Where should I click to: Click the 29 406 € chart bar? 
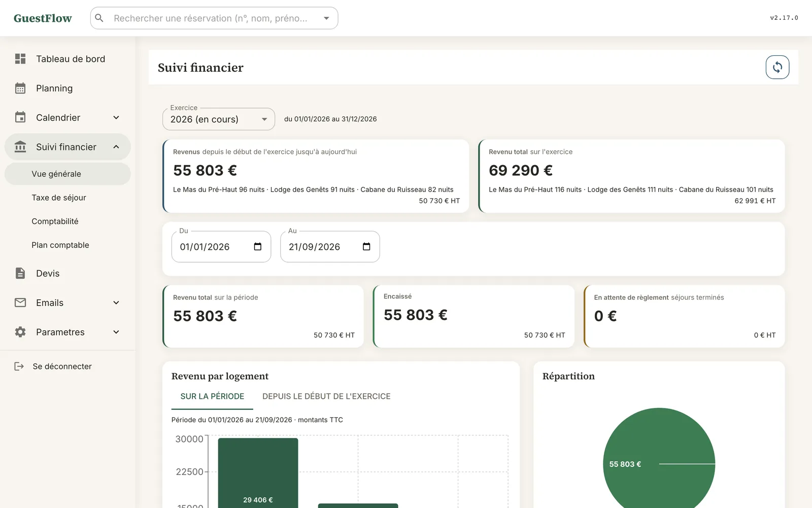point(258,473)
